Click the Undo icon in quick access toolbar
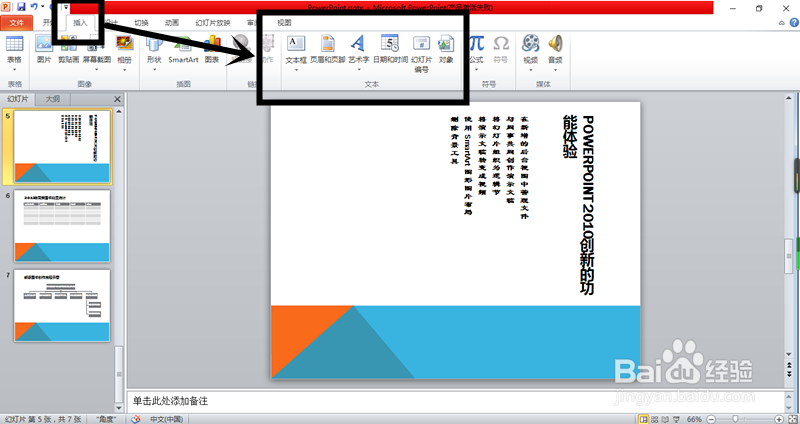Image resolution: width=800 pixels, height=424 pixels. [34, 7]
